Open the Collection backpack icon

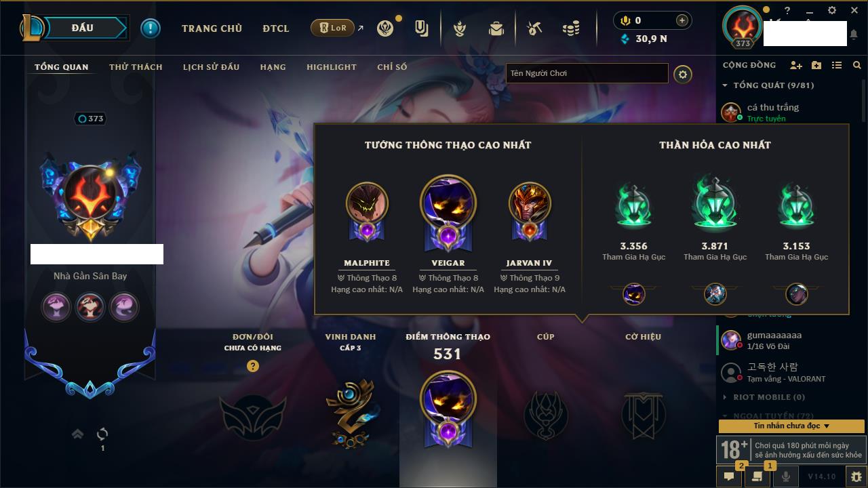496,28
